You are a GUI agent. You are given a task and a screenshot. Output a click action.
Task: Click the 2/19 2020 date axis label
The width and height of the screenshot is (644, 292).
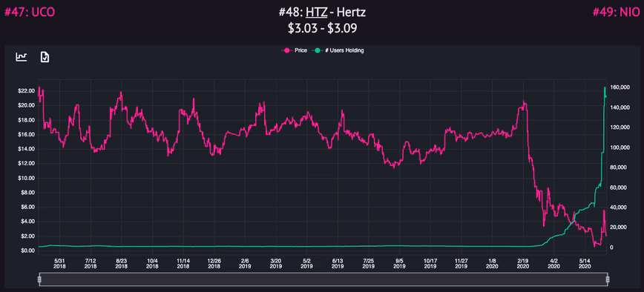coord(523,263)
